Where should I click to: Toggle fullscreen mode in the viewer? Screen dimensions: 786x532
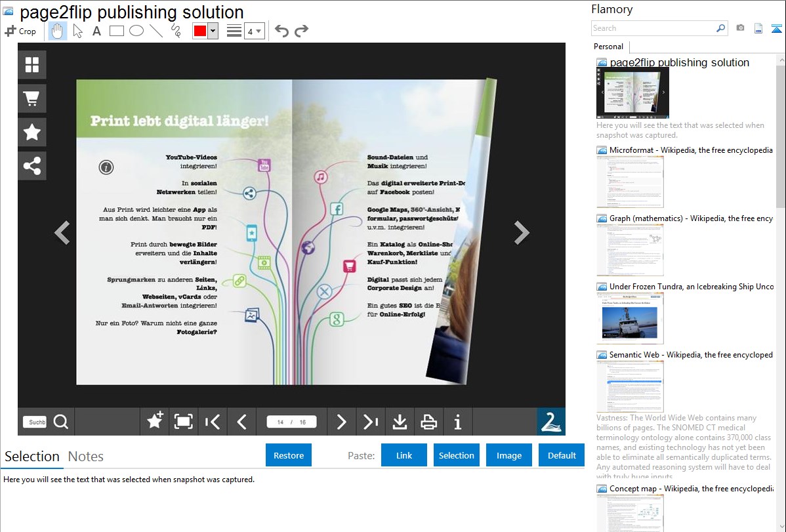(x=184, y=421)
